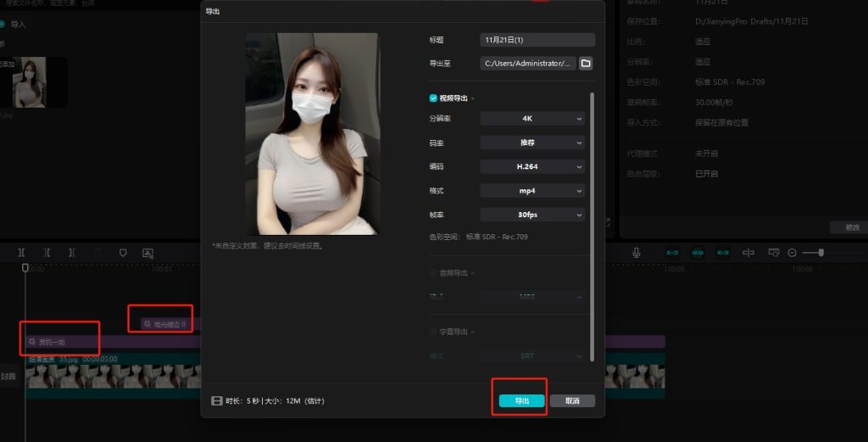Screen dimensions: 868x442
Task: Open the 帧率 frame rate dropdown showing 30fps
Action: coord(532,215)
